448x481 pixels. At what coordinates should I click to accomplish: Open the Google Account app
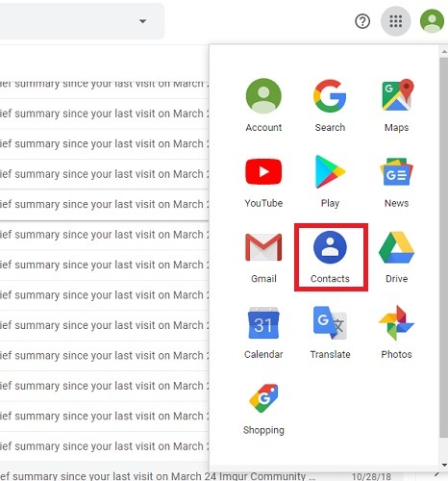point(263,105)
